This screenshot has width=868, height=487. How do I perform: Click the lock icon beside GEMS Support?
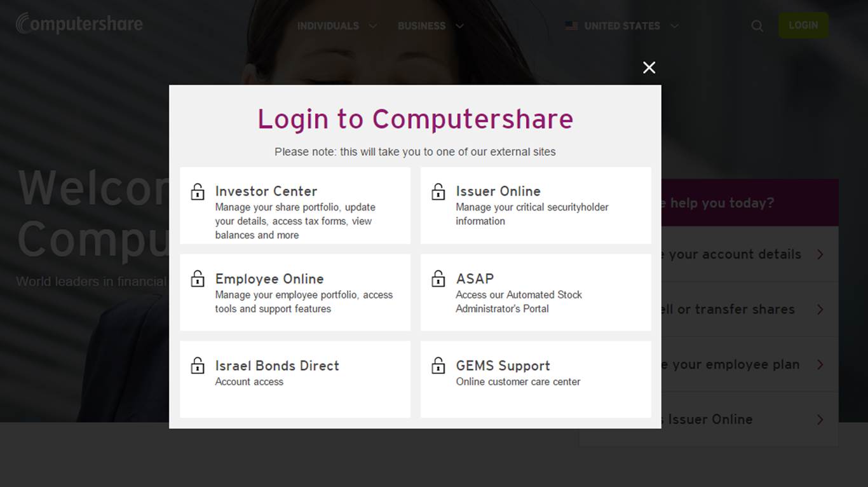438,366
